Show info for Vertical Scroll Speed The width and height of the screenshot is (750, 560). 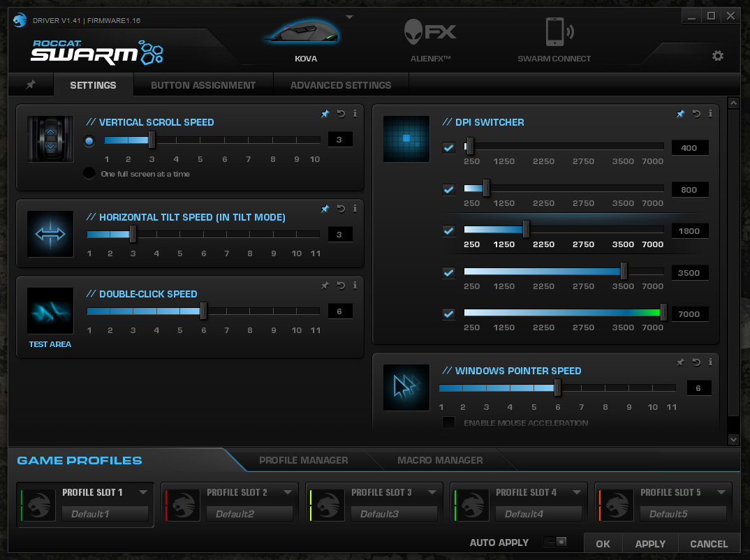point(355,113)
